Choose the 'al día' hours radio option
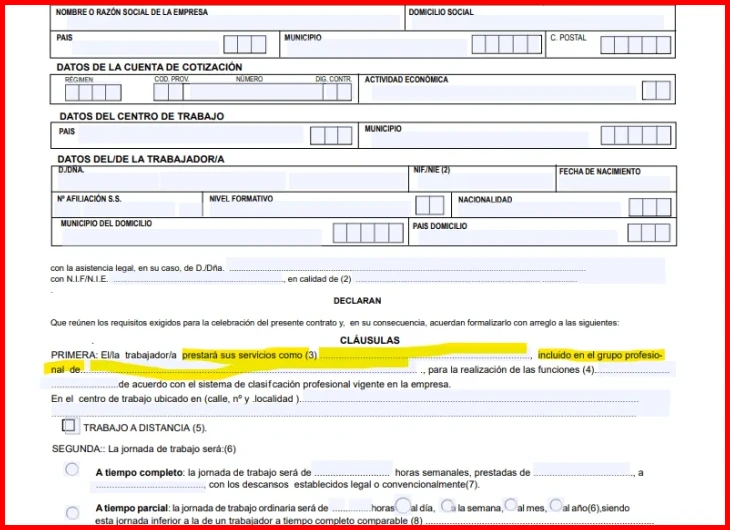The height and width of the screenshot is (530, 730). (x=403, y=505)
